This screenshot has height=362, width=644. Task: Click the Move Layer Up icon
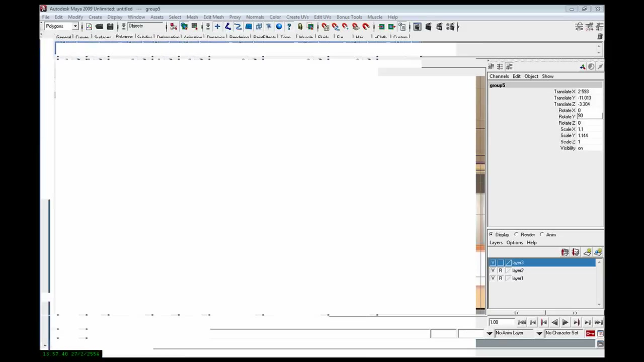tap(565, 252)
